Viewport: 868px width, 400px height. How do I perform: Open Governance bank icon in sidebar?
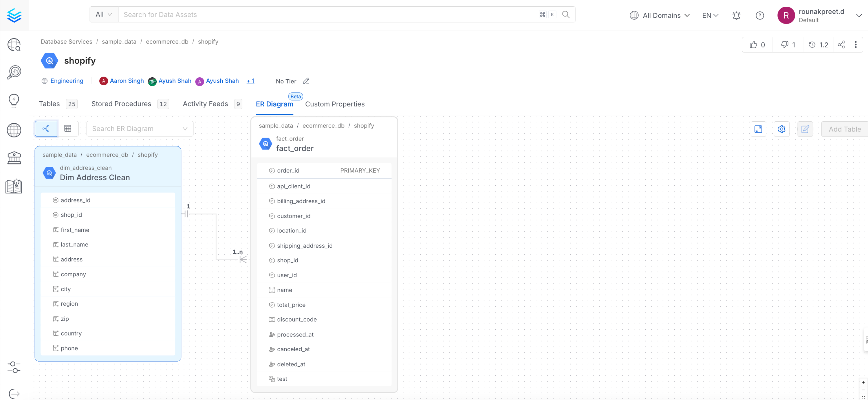pyautogui.click(x=14, y=158)
